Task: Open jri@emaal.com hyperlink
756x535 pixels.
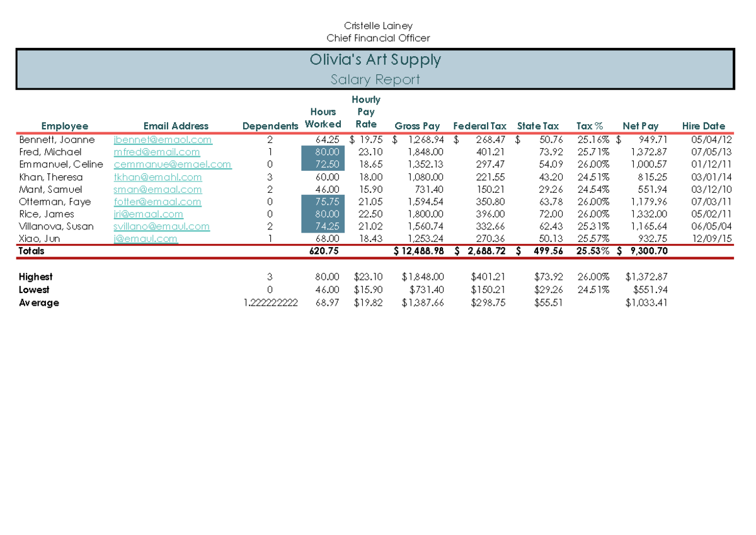Action: pyautogui.click(x=148, y=214)
